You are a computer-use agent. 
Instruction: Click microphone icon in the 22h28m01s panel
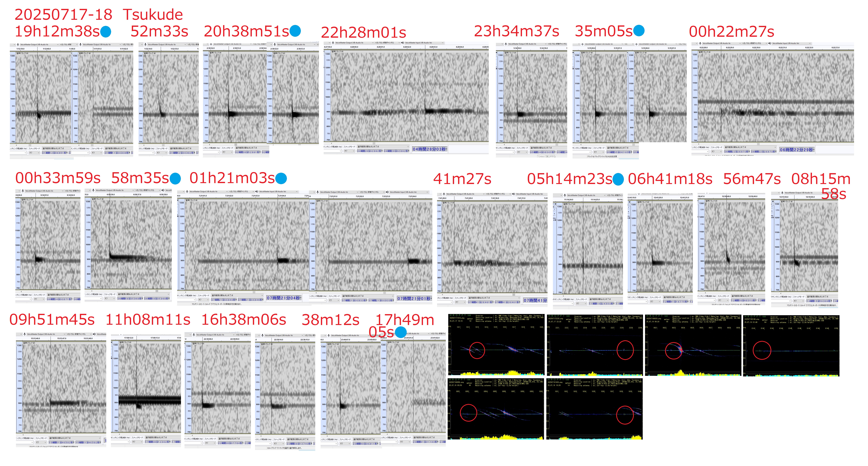(333, 43)
